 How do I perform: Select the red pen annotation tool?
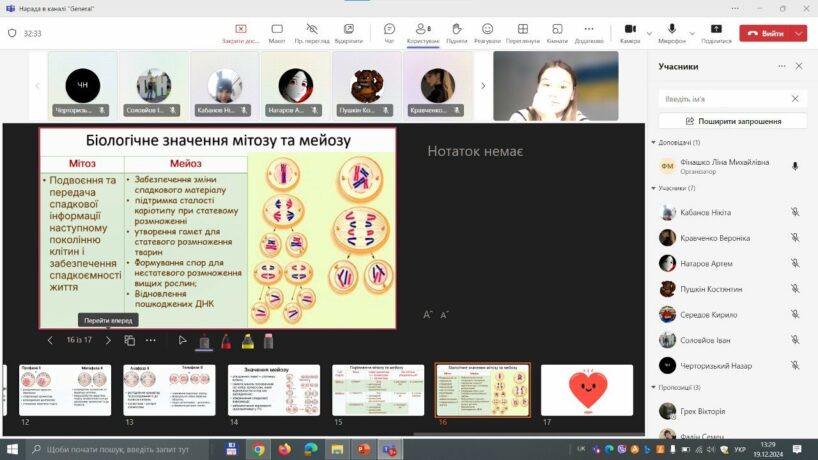point(225,340)
